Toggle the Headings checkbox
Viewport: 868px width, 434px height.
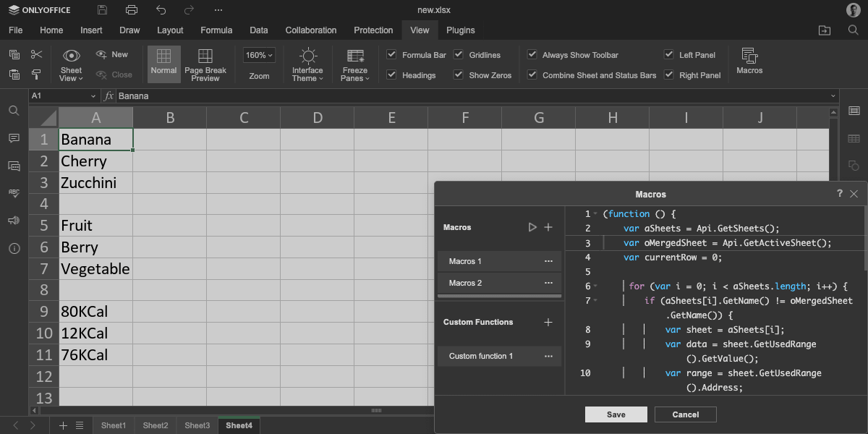391,75
